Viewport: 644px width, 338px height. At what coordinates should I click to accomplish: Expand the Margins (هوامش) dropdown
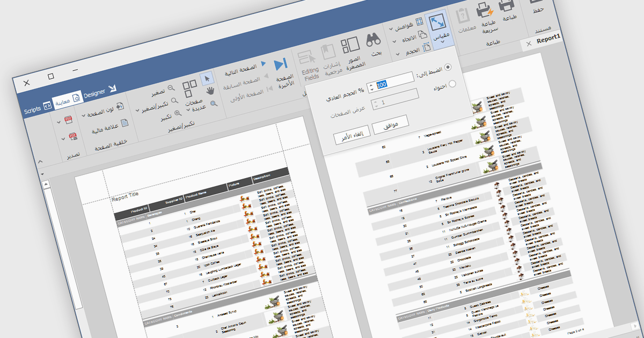391,27
